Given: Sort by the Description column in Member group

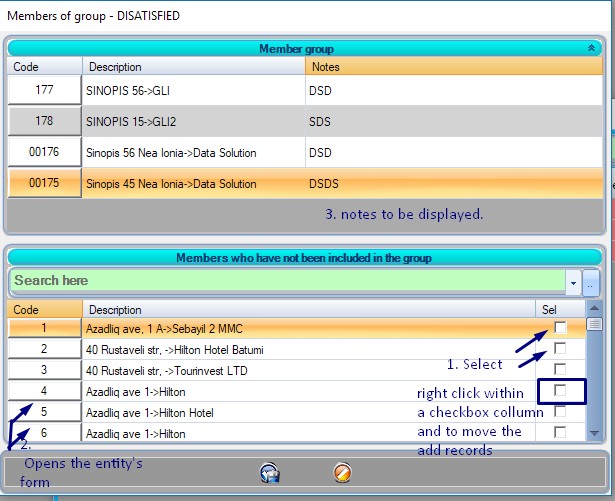Looking at the screenshot, I should click(194, 67).
